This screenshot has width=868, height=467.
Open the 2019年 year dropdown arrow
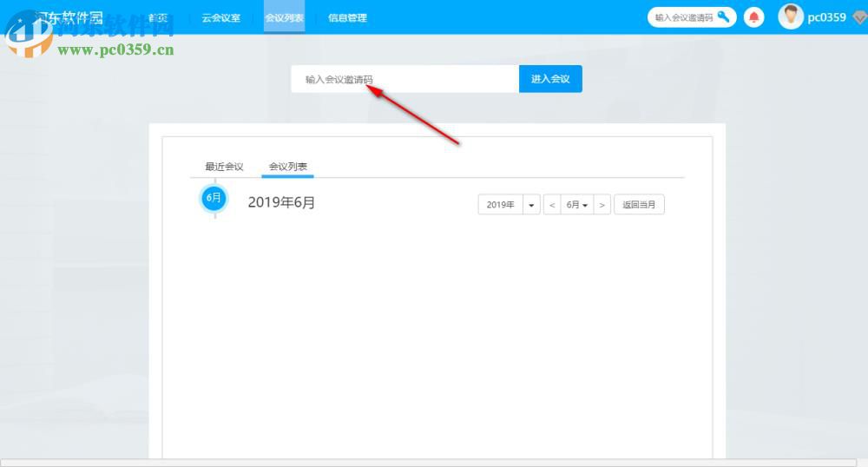[x=531, y=205]
